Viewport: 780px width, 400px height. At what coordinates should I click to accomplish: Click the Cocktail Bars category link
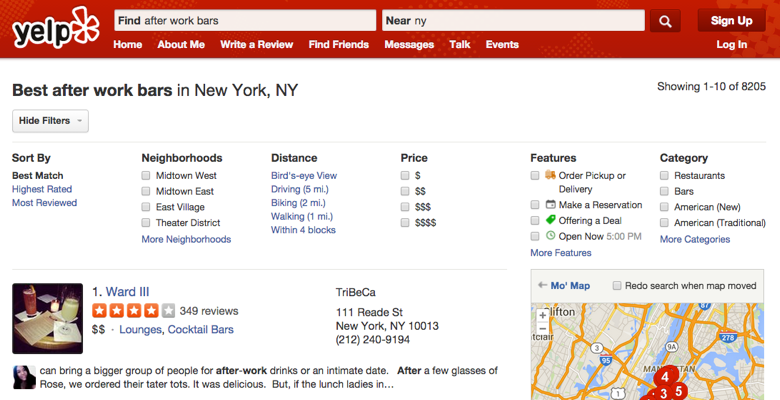pyautogui.click(x=200, y=329)
